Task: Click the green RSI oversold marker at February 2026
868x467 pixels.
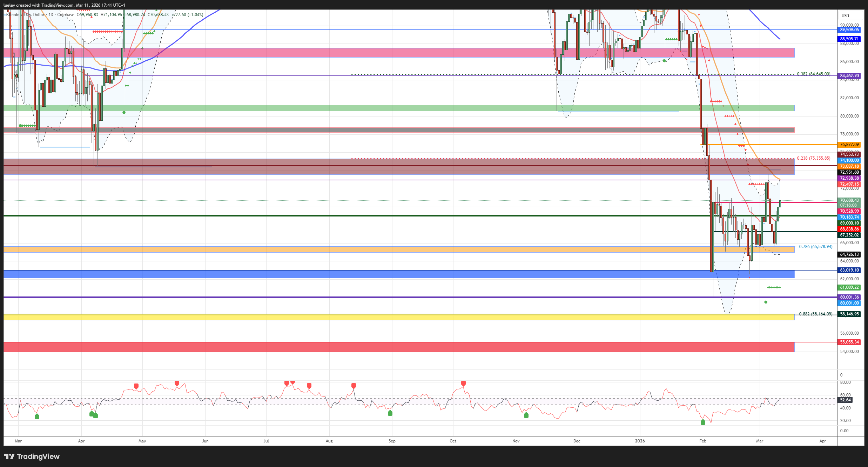Action: [702, 422]
